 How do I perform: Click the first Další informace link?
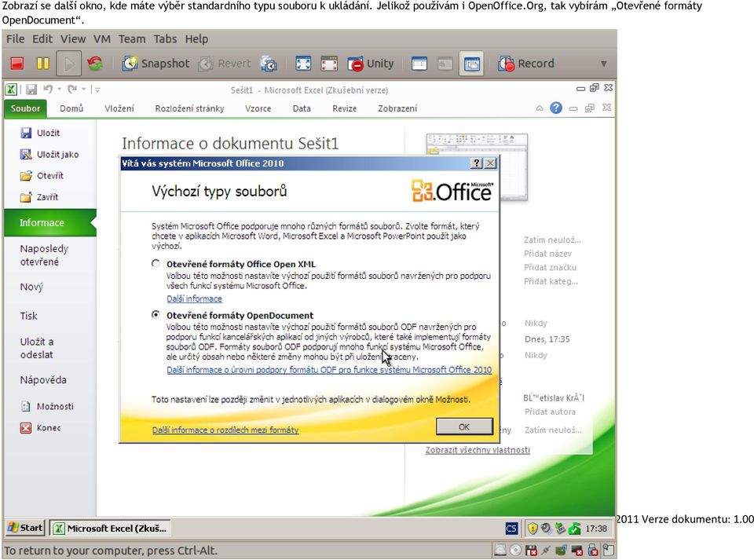(194, 298)
